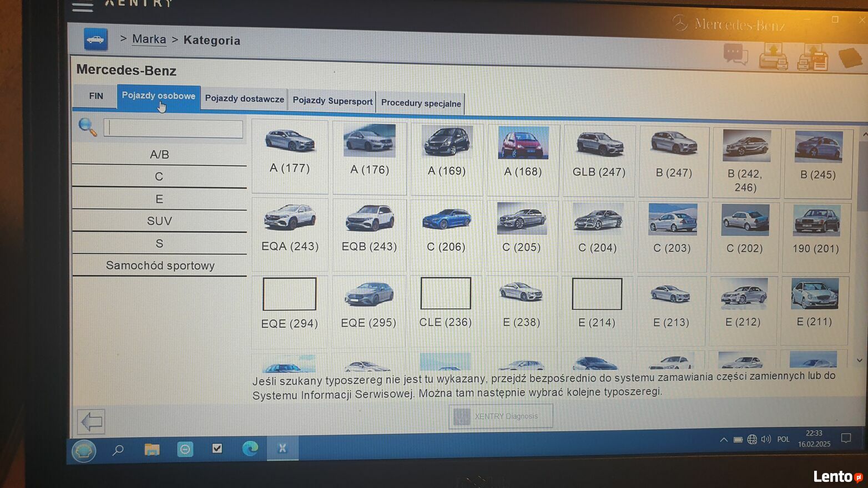Viewport: 868px width, 488px height.
Task: Open the system tray overflow chevron
Action: (x=723, y=440)
